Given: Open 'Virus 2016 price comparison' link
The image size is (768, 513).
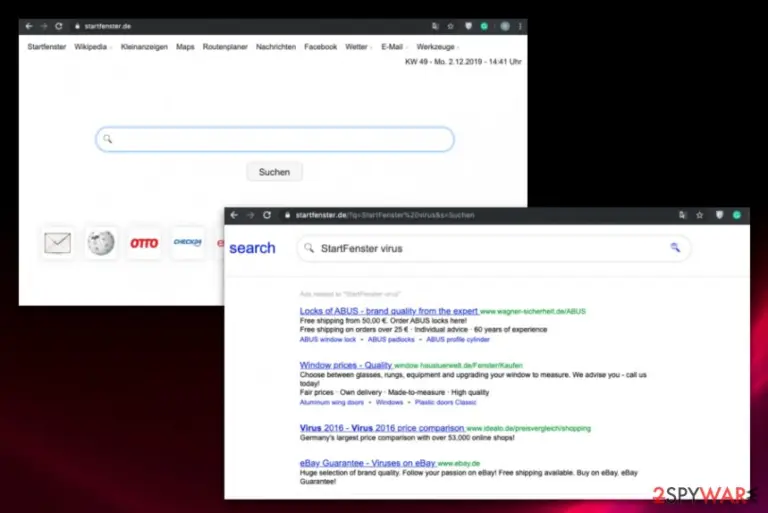Looking at the screenshot, I should (x=382, y=428).
